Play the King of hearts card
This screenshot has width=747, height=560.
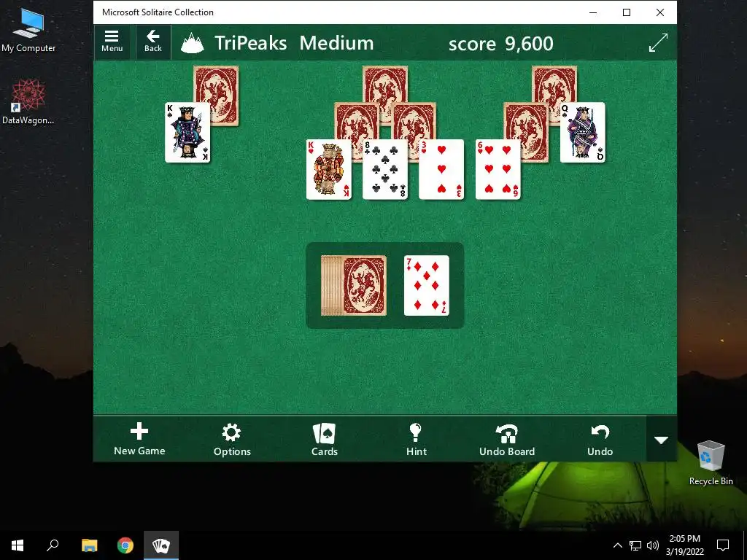(329, 169)
